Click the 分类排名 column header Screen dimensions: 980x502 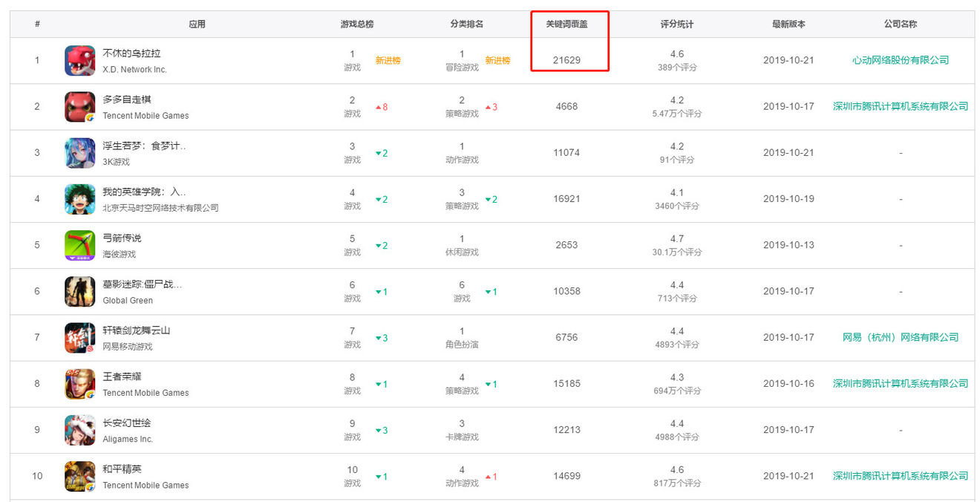point(466,24)
